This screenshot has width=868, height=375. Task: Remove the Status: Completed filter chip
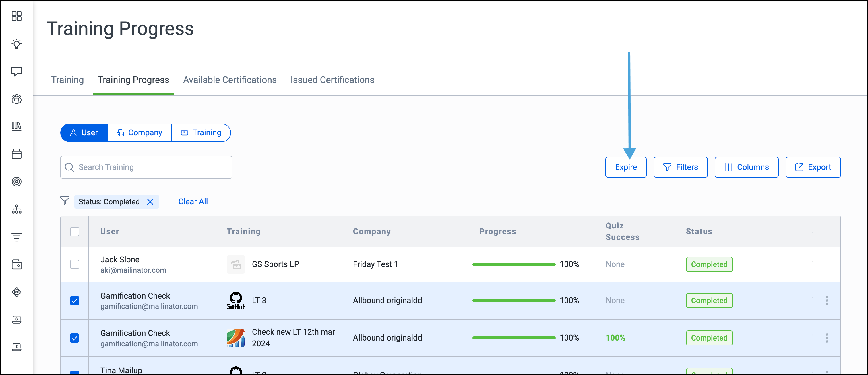(150, 202)
